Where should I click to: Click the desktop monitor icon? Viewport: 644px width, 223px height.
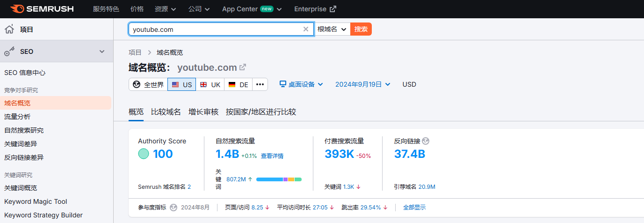pos(282,84)
